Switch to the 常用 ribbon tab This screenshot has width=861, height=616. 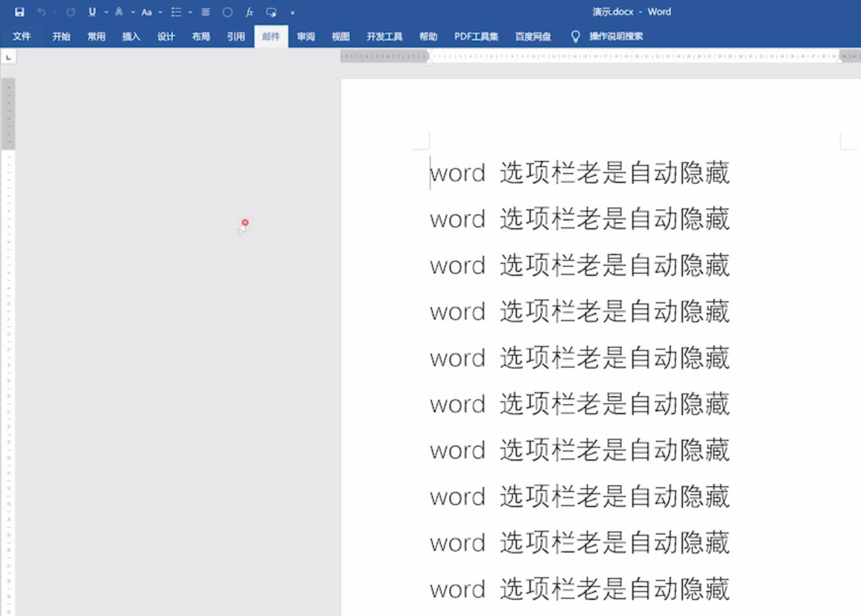coord(96,36)
